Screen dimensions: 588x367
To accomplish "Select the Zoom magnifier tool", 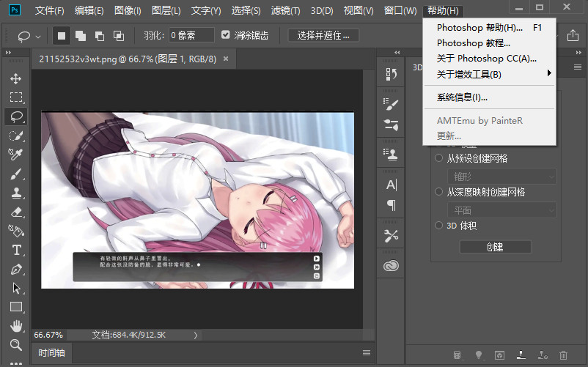I will [15, 345].
